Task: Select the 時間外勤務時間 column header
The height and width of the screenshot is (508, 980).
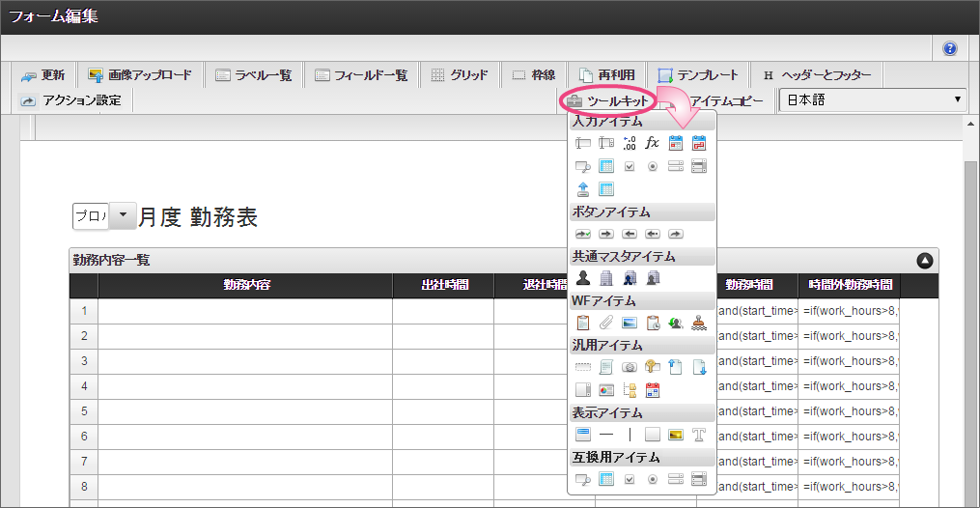Action: (849, 285)
